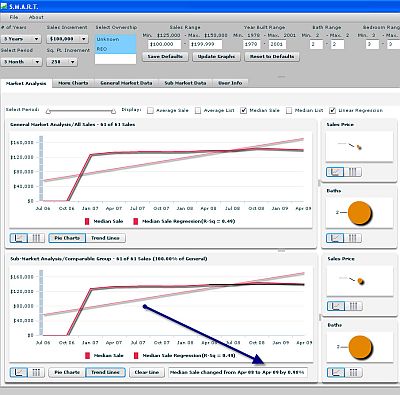Viewport: 400px width, 395px height.
Task: Switch lower Baths panel to line chart
Action: (x=336, y=372)
